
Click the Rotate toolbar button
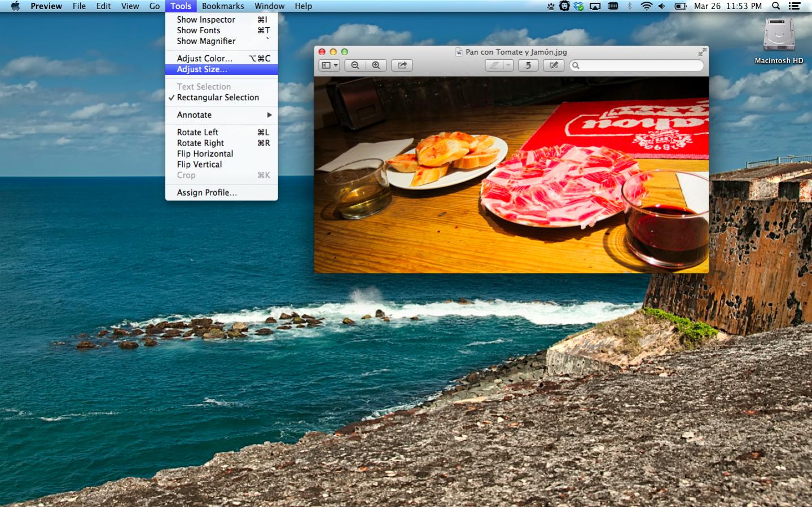click(528, 65)
